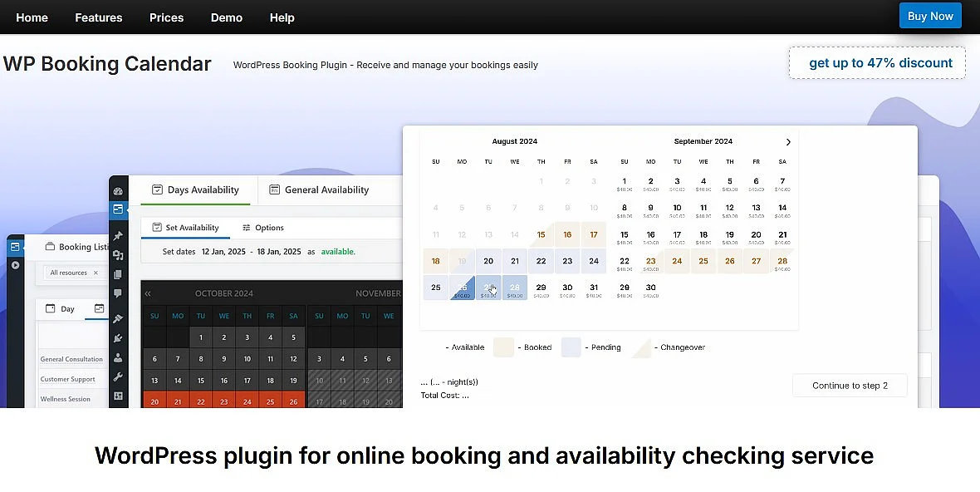This screenshot has height=492, width=980.
Task: Select October 1 in dark calendar
Action: [x=201, y=337]
